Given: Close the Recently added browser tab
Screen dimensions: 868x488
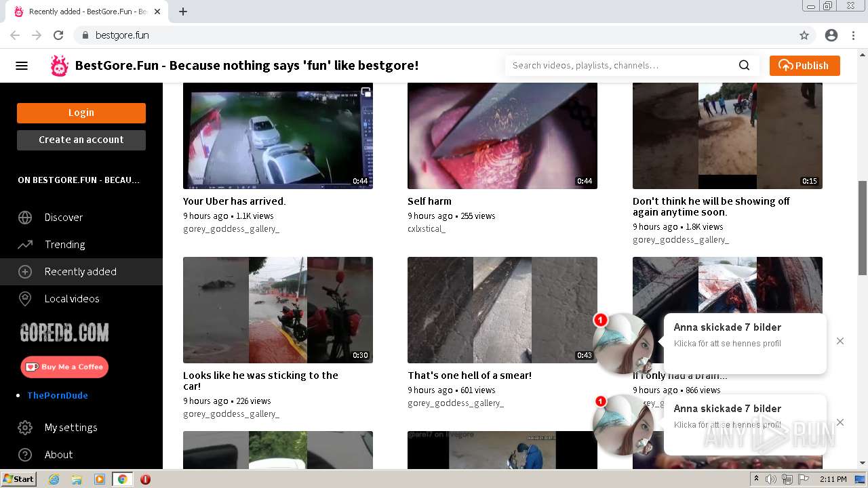Looking at the screenshot, I should point(157,12).
